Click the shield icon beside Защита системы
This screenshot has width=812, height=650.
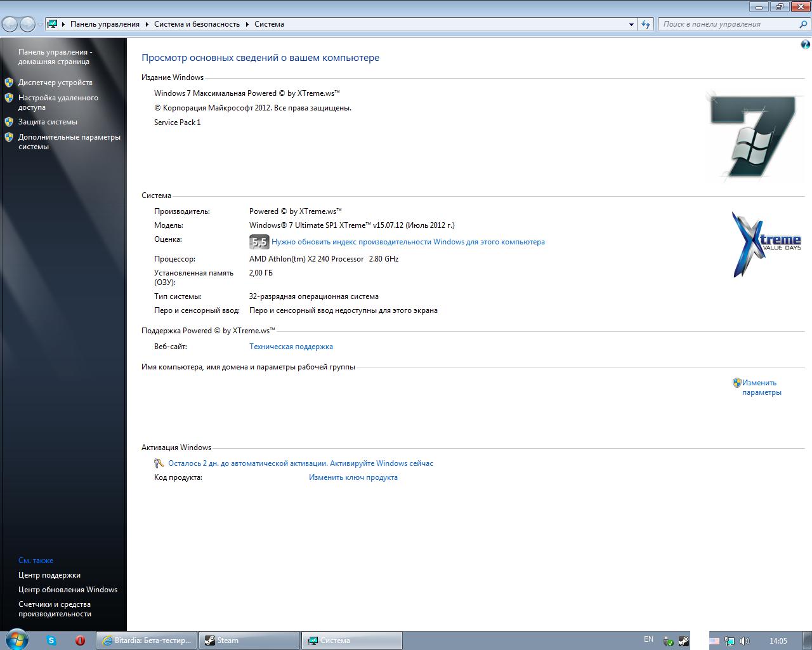point(9,122)
